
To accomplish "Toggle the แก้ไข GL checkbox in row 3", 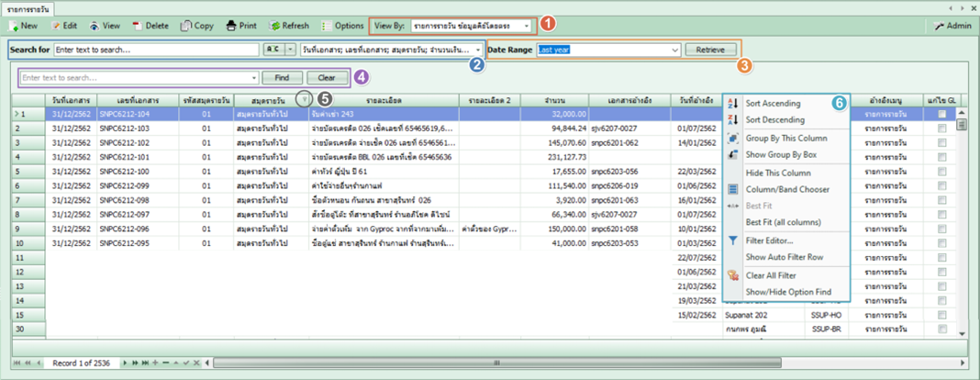I will (x=941, y=145).
